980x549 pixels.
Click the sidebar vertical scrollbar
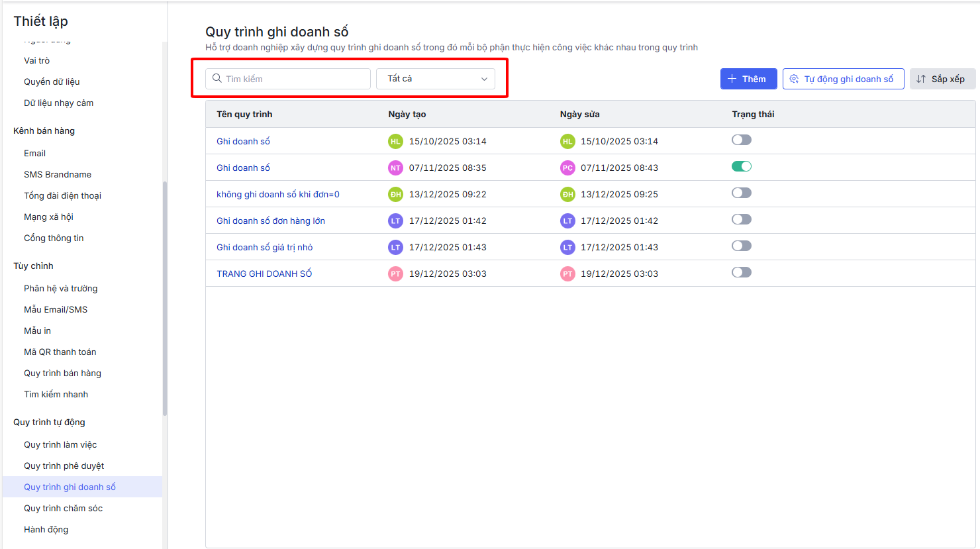click(165, 298)
